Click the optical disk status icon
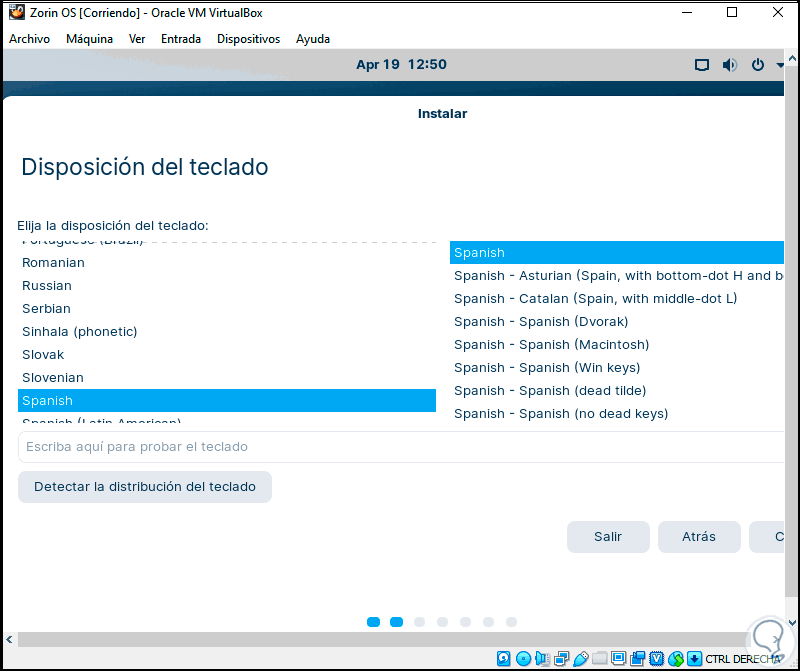 tap(524, 659)
